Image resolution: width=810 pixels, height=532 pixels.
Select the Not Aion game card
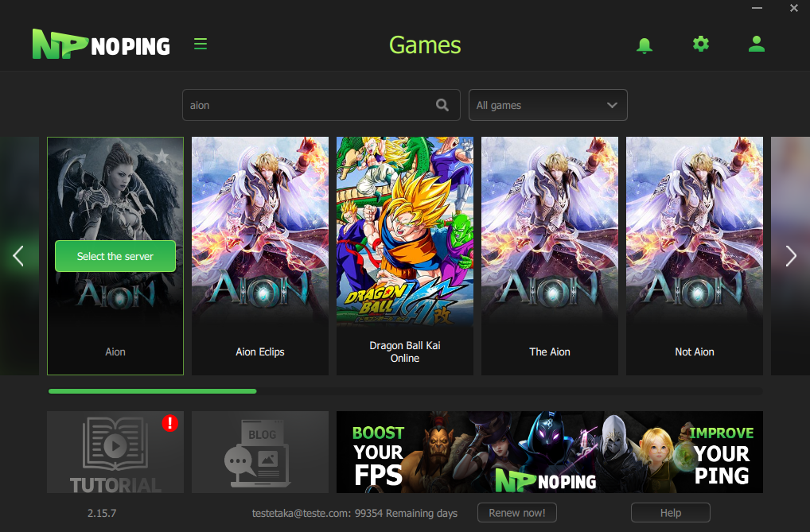click(x=695, y=256)
